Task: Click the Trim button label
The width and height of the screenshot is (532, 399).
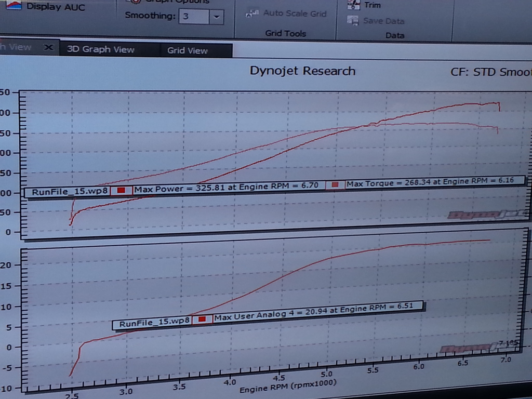Action: 373,5
